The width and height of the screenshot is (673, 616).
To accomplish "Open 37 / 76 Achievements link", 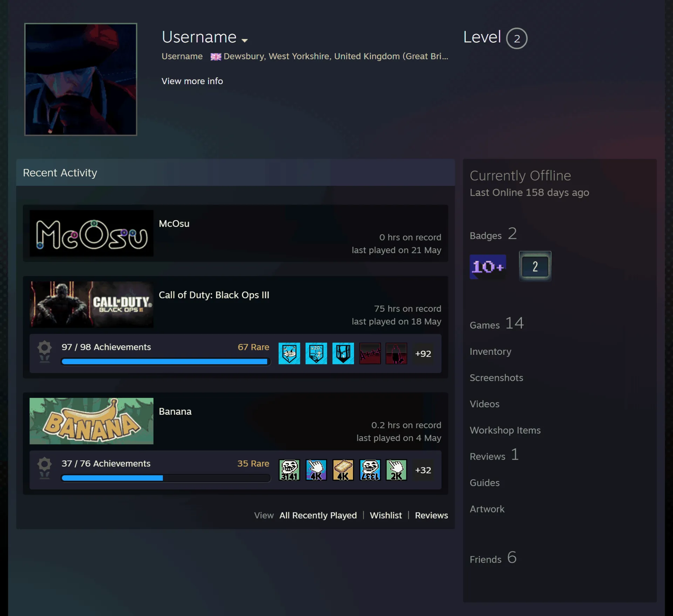I will pos(106,463).
